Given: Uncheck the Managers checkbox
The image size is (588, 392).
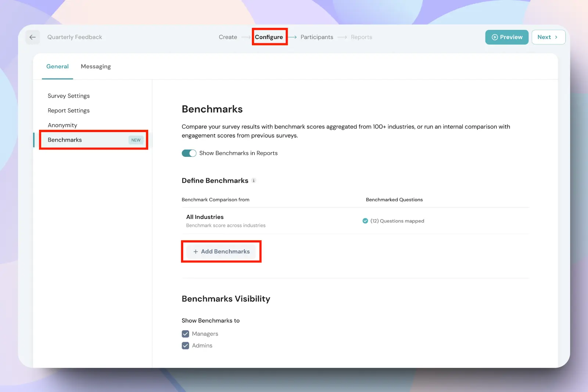Looking at the screenshot, I should pos(186,334).
